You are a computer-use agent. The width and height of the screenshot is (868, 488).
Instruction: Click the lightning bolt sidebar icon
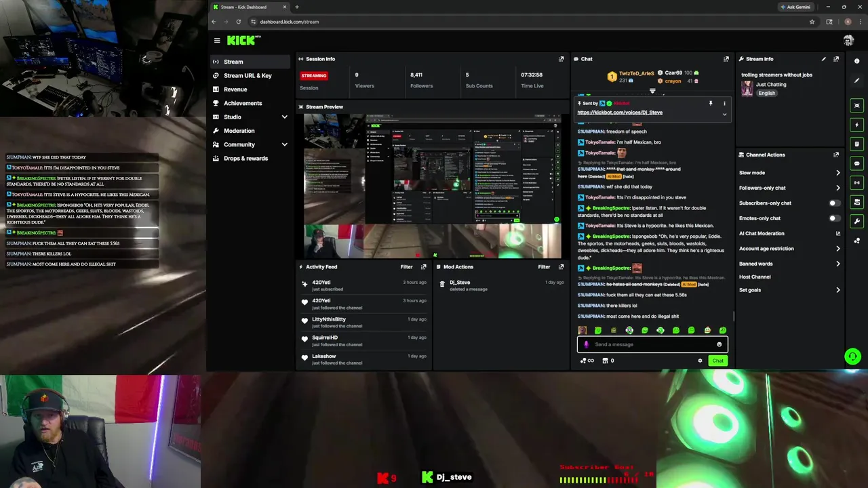coord(857,125)
